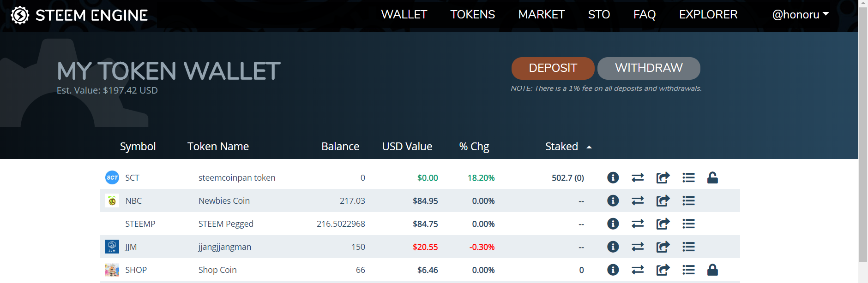This screenshot has height=283, width=868.
Task: Open info for NBC token
Action: (x=613, y=200)
